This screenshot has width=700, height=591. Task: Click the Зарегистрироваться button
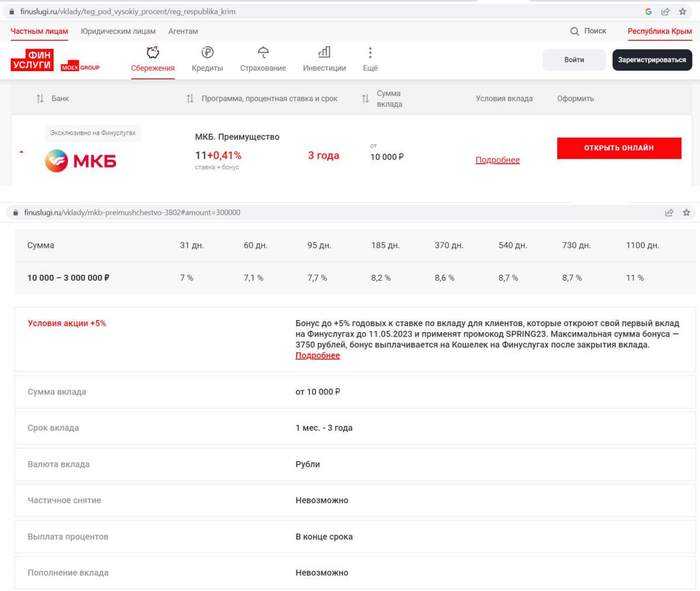[652, 60]
